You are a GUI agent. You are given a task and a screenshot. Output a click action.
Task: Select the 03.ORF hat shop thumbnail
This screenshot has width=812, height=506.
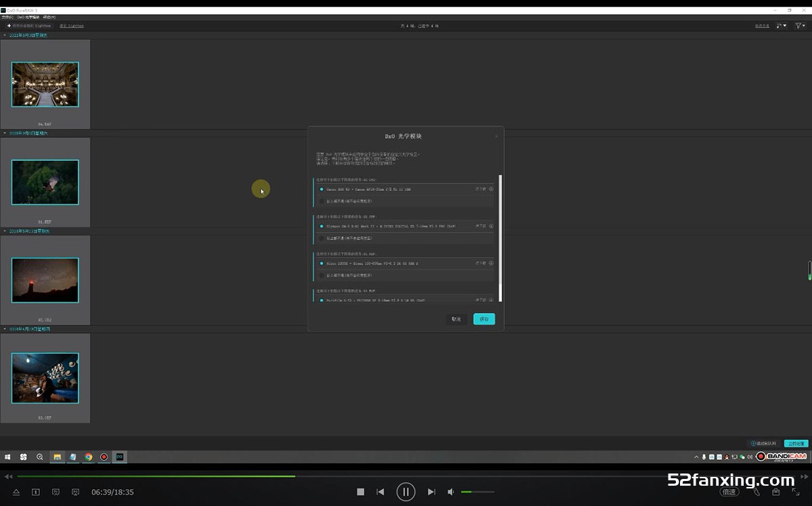click(45, 378)
